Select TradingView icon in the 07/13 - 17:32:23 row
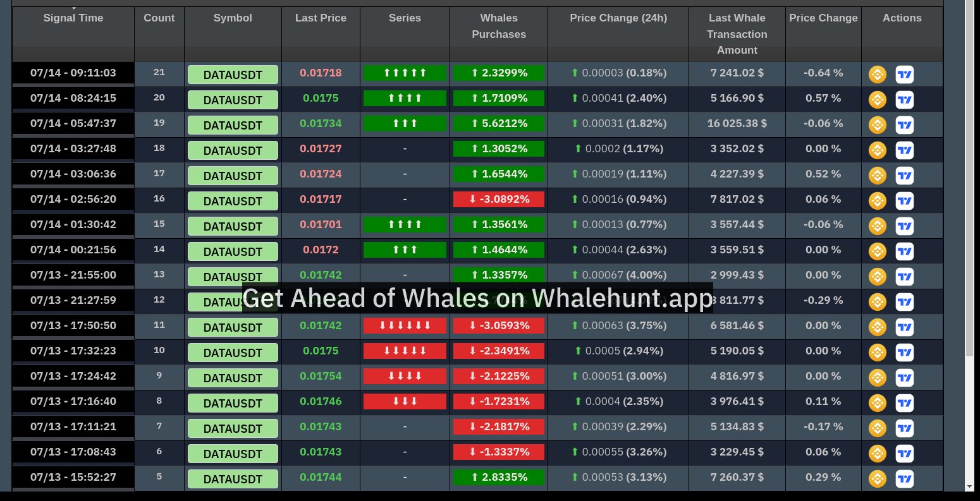 pos(905,353)
